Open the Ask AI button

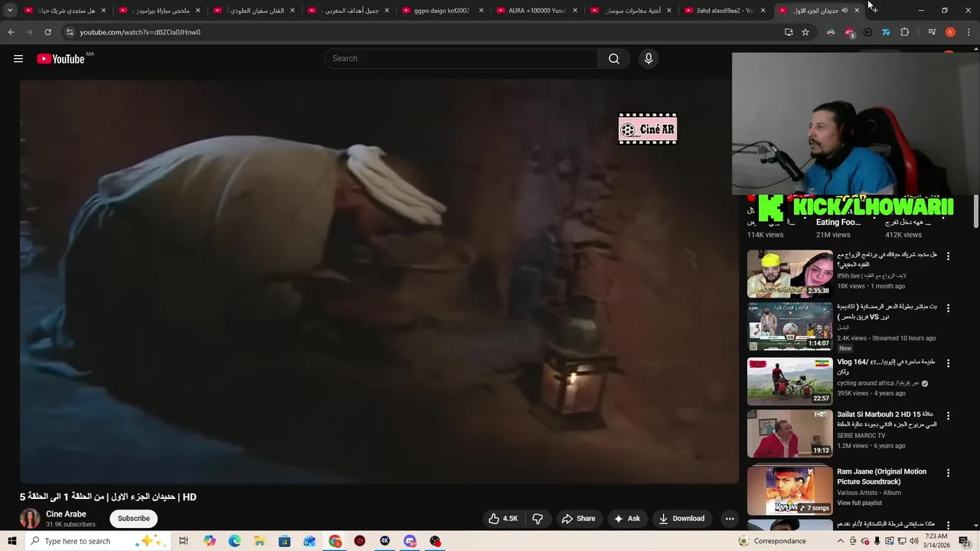627,519
